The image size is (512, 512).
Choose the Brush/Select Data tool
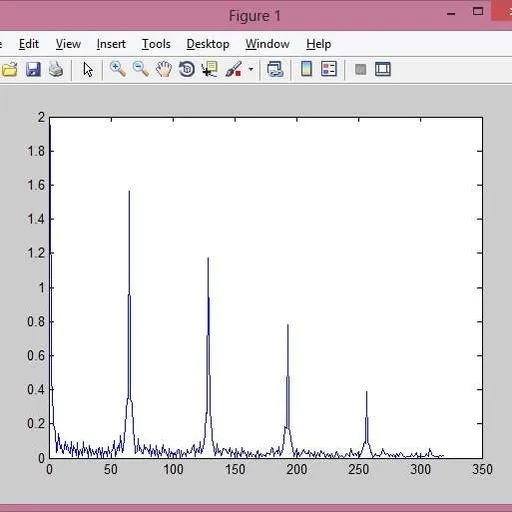233,69
